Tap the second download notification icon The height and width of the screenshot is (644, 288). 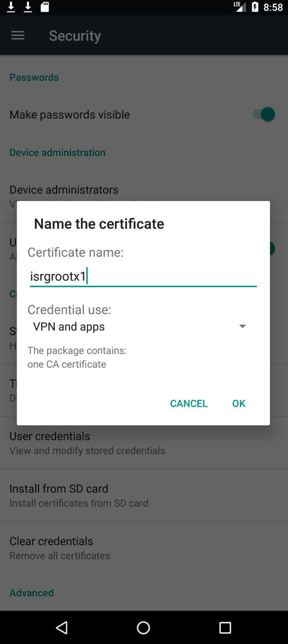click(28, 7)
